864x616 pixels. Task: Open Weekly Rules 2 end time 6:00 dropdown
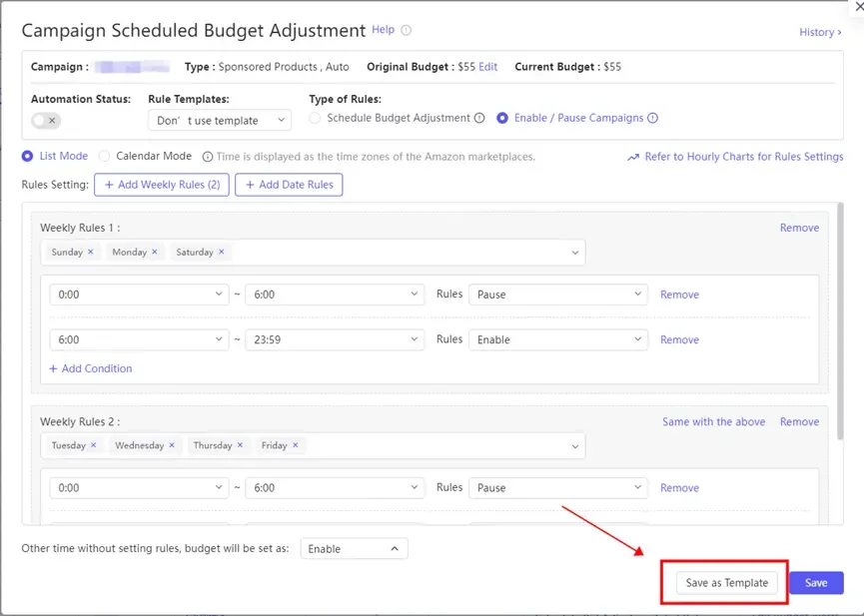pos(335,487)
